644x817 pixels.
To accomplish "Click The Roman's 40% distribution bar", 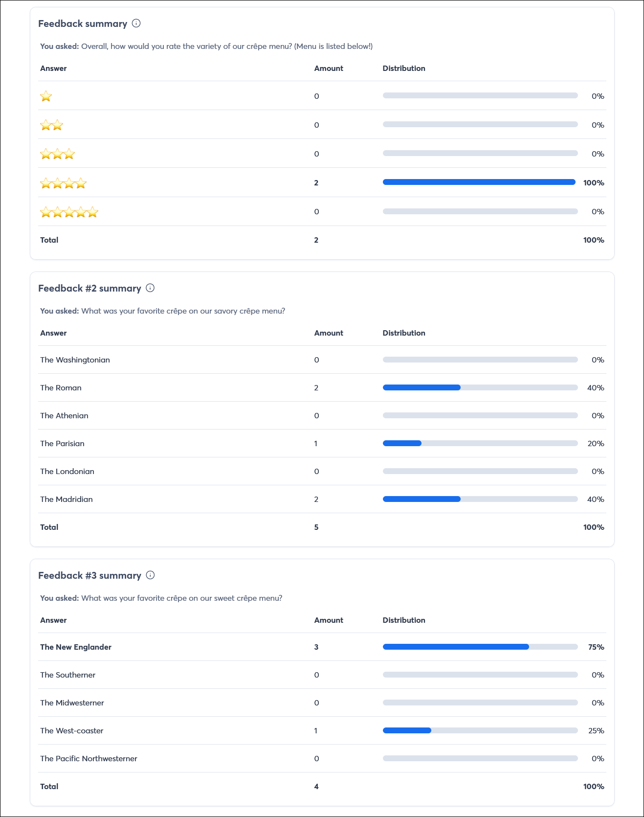I will tap(422, 387).
